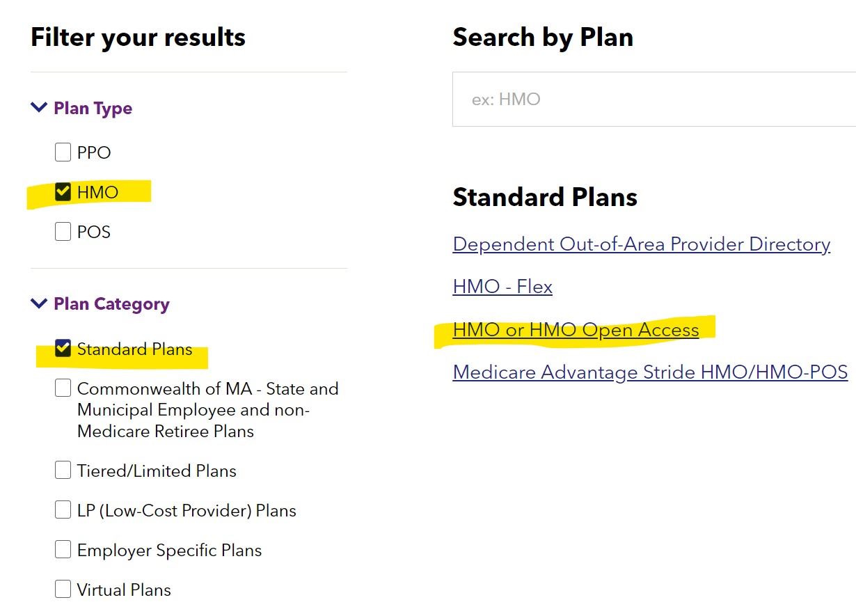This screenshot has width=856, height=616.
Task: Uncheck the HMO filter
Action: pos(63,191)
